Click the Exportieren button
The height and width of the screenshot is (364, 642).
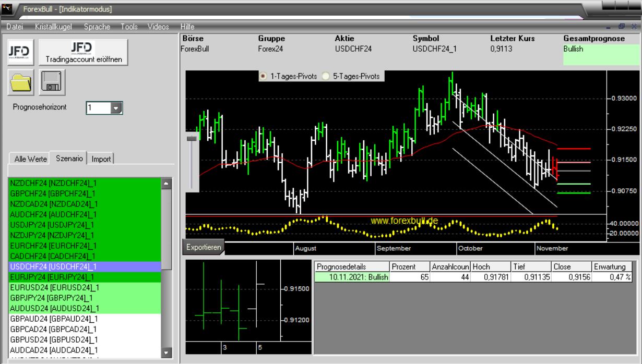(x=204, y=247)
